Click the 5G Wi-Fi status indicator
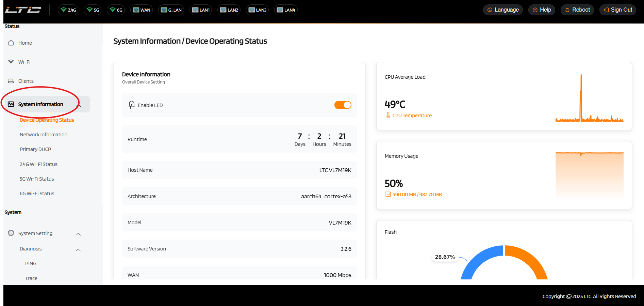The height and width of the screenshot is (306, 644). click(93, 10)
